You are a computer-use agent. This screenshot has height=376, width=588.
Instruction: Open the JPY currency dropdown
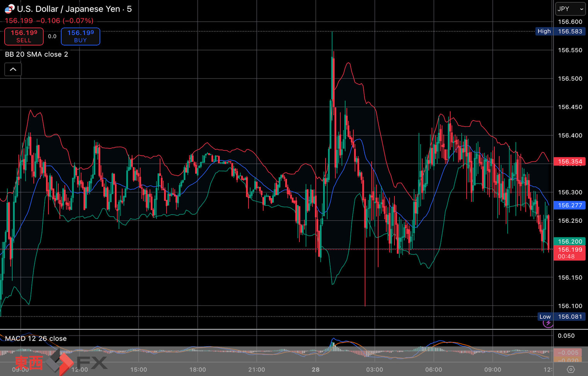(570, 9)
